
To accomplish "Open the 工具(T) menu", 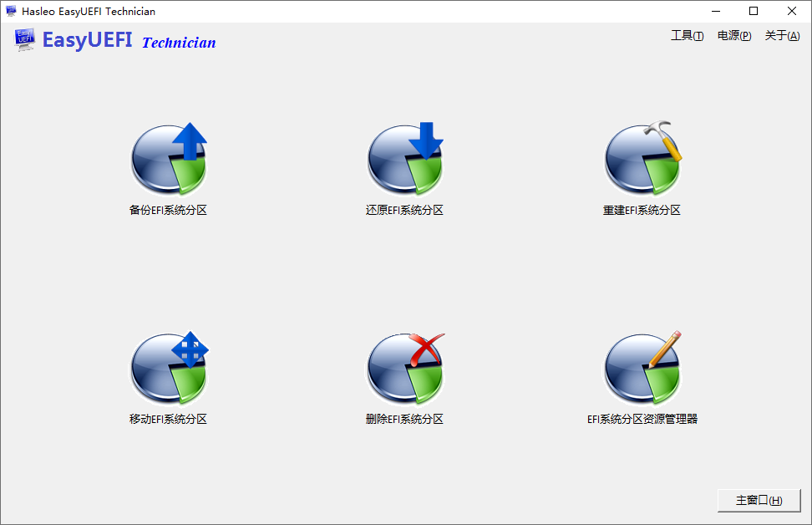I will [687, 36].
